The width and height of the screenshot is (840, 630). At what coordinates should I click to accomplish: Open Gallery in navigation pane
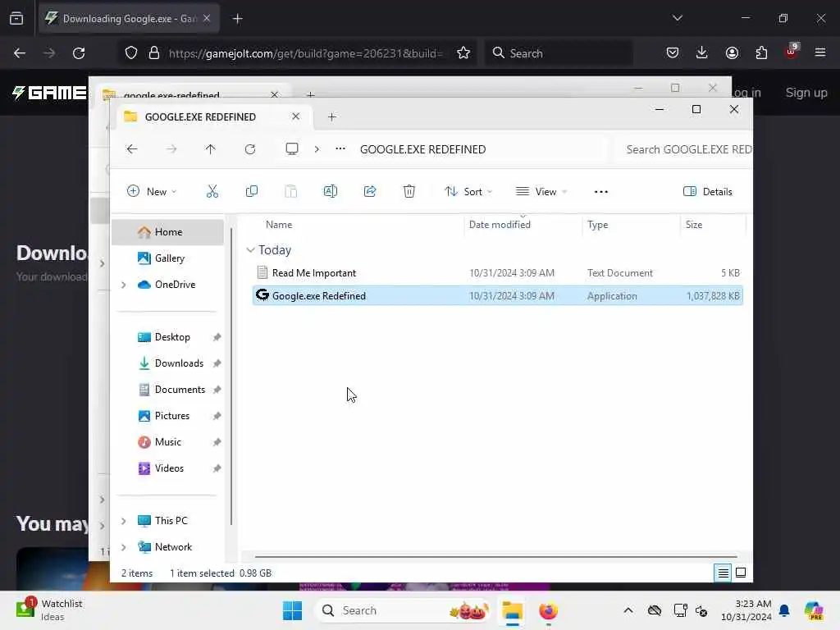(167, 258)
